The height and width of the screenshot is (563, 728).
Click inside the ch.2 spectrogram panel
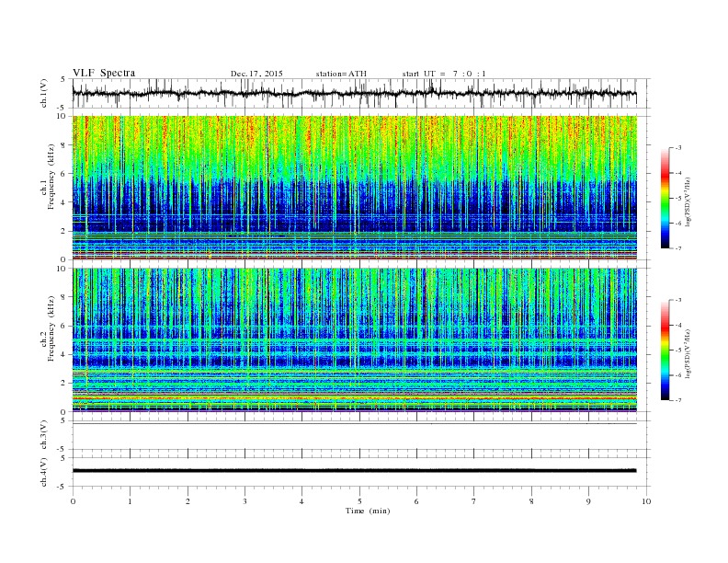[x=354, y=340]
